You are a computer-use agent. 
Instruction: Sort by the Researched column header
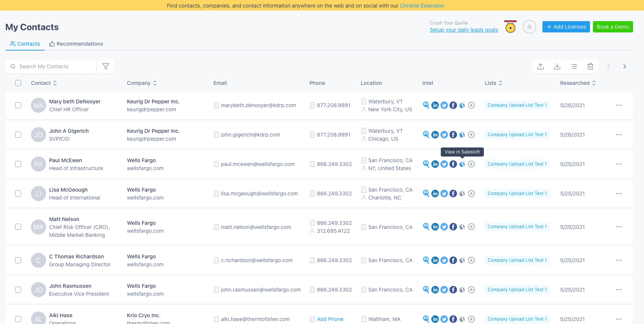pos(578,83)
